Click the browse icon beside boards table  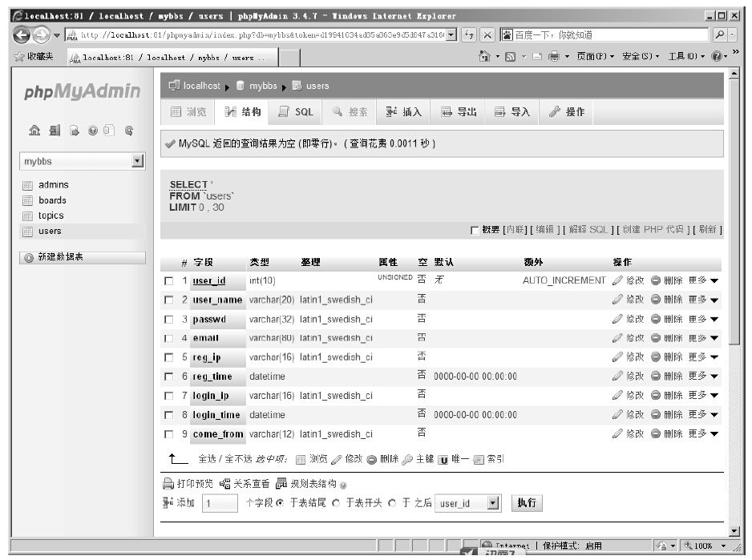[x=28, y=200]
